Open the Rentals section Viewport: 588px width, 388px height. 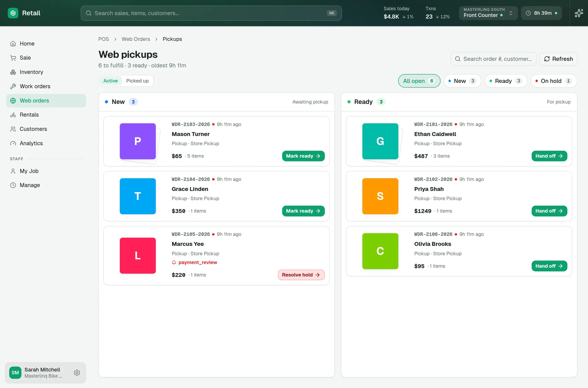coord(46,114)
